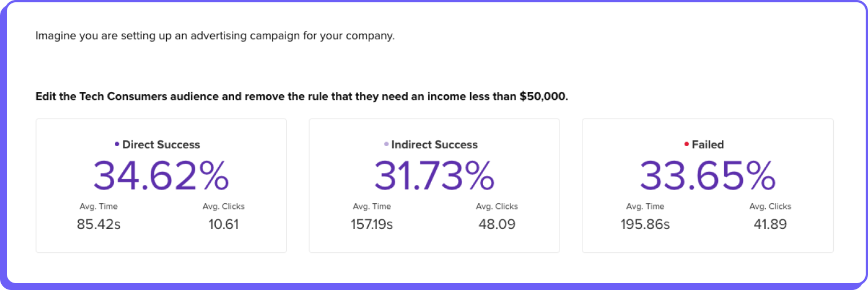Click the 33.65% failed percentage
868x290 pixels.
708,175
